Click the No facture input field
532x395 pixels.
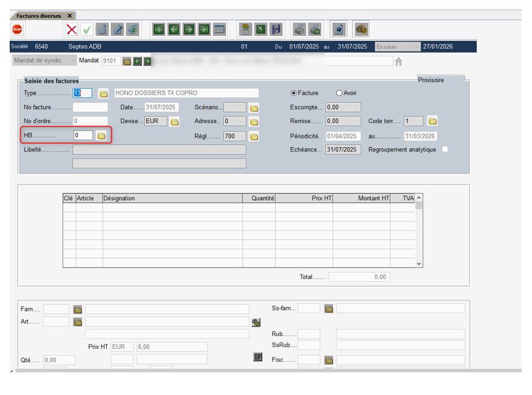[90, 107]
